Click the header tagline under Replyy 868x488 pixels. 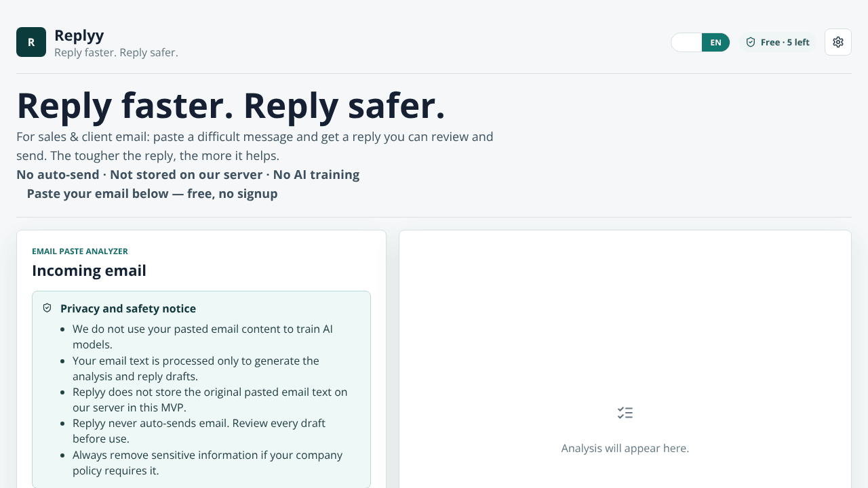116,52
